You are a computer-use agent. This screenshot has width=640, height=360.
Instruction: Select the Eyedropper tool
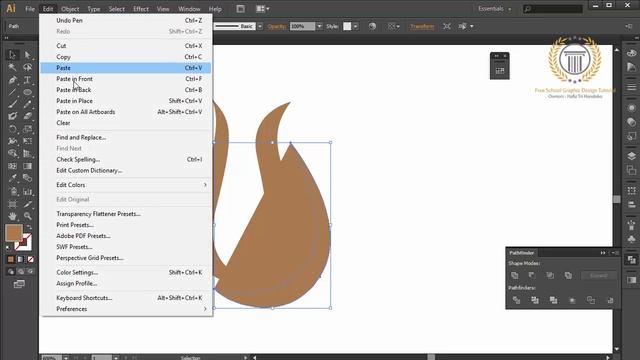12,178
